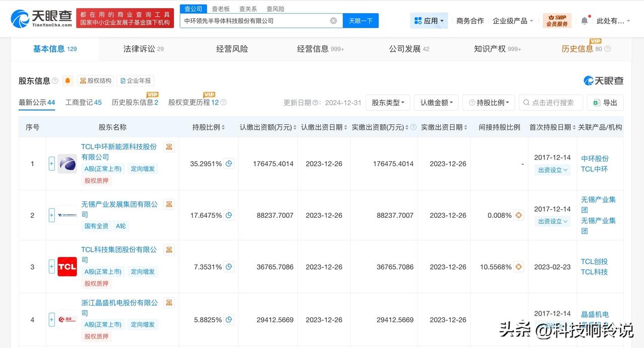The width and height of the screenshot is (644, 348).
Task: Clear the search box text with X icon
Action: (x=334, y=21)
